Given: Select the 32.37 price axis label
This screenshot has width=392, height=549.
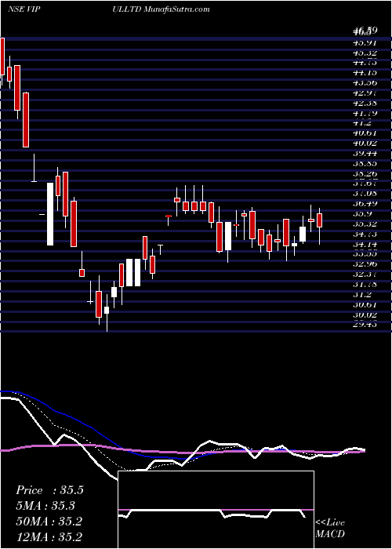Looking at the screenshot, I should 365,274.
